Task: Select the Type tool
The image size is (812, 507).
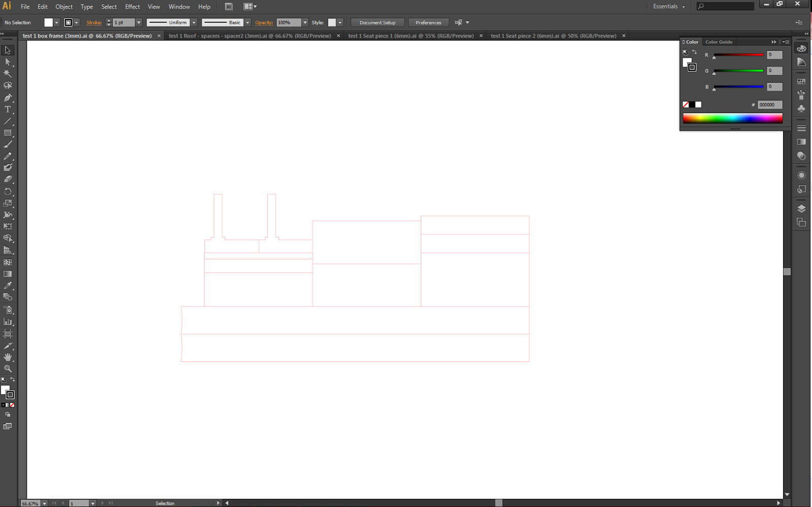Action: [x=8, y=109]
